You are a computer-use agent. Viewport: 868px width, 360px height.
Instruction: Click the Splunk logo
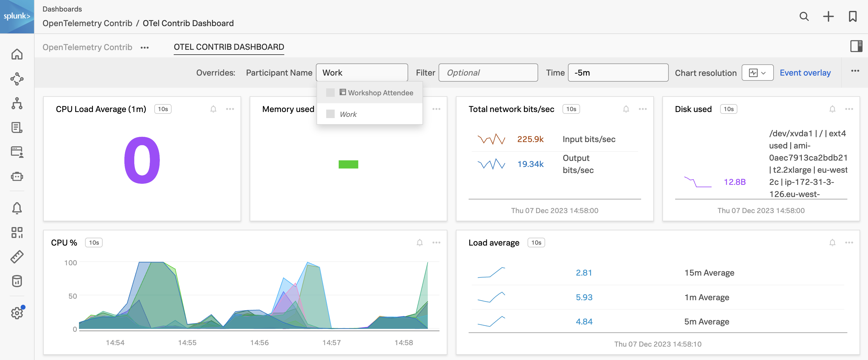click(x=17, y=16)
